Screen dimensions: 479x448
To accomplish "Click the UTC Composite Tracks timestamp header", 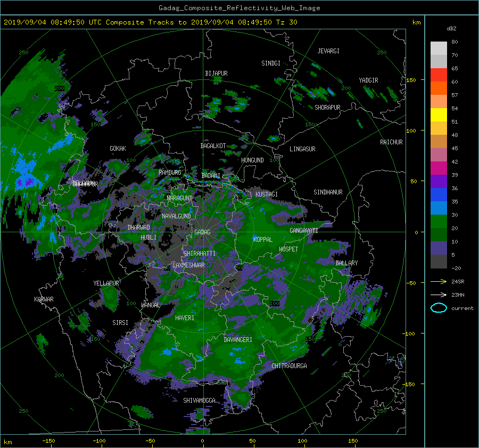I will 150,22.
